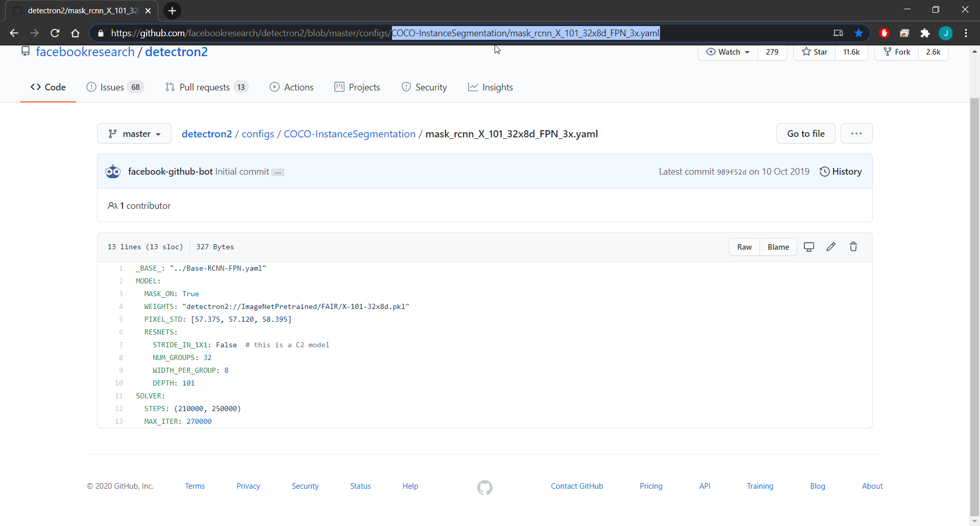Image resolution: width=980 pixels, height=526 pixels.
Task: Open Contact GitHub footer link
Action: tap(577, 486)
